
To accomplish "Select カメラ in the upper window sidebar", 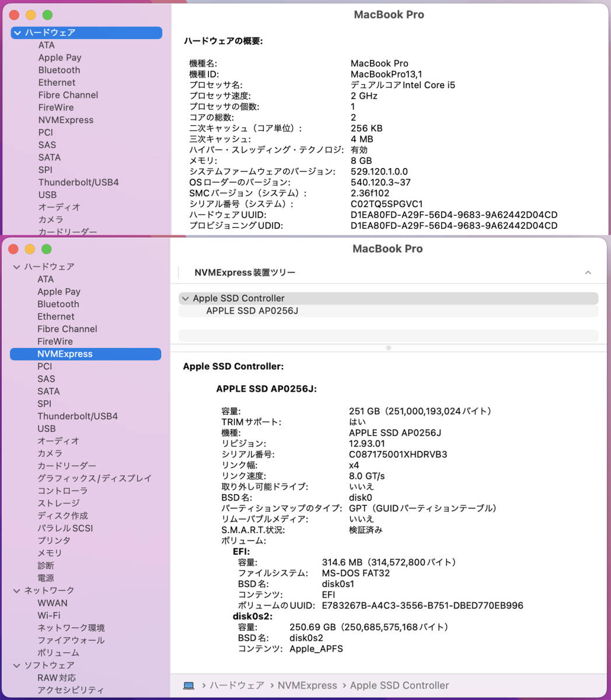I will coord(51,219).
